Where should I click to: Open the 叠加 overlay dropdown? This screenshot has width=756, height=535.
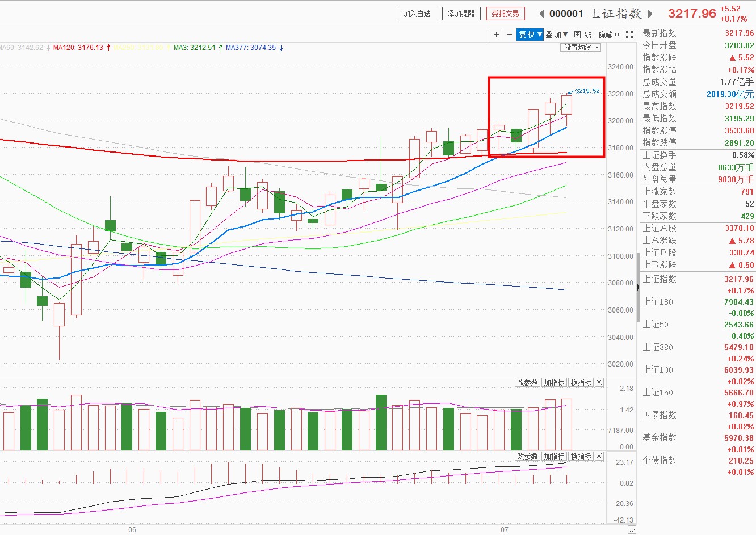coord(557,35)
